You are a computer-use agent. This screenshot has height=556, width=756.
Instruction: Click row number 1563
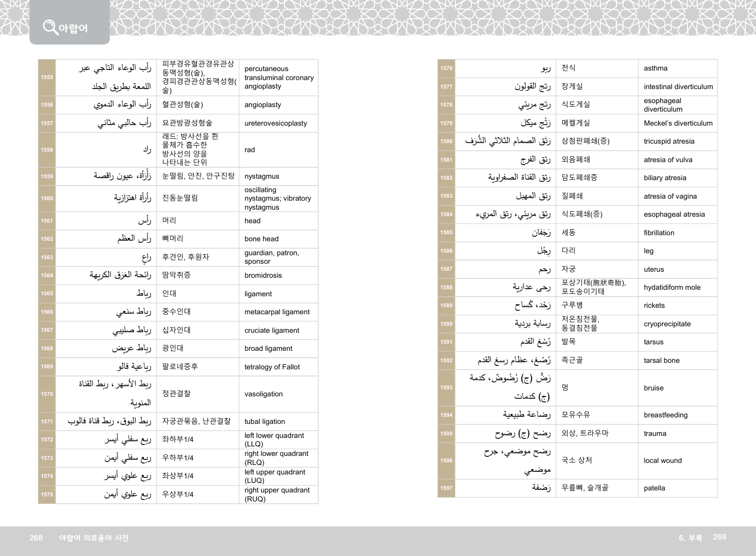click(x=47, y=257)
